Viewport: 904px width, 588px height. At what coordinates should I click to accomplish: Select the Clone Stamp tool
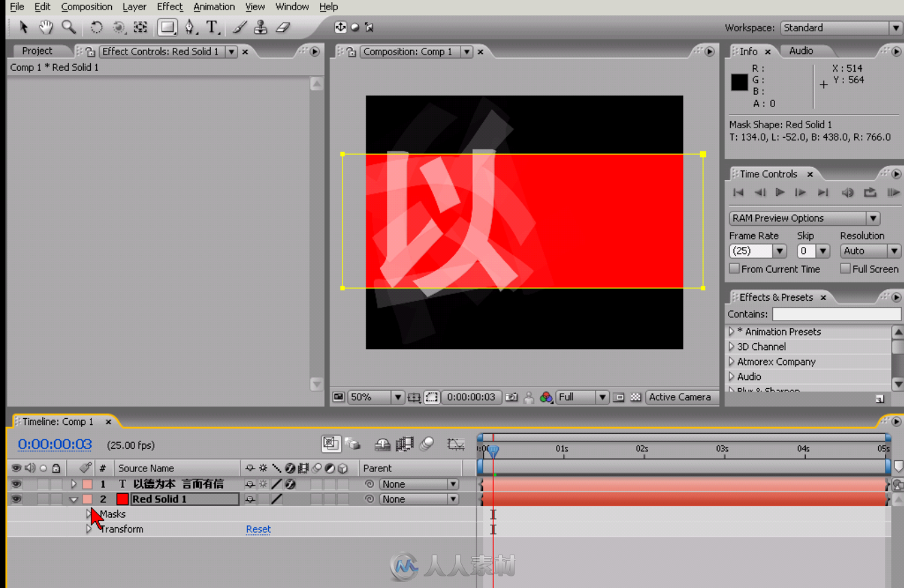261,27
